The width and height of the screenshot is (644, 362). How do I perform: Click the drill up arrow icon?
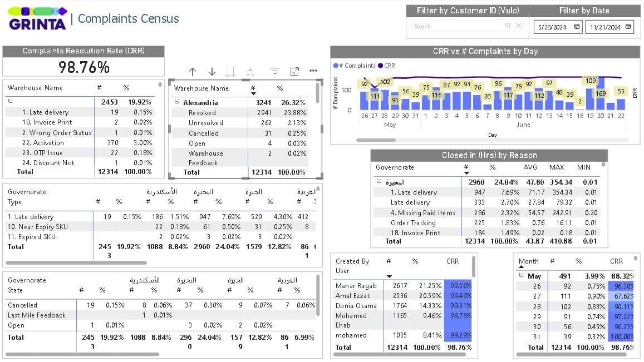192,72
